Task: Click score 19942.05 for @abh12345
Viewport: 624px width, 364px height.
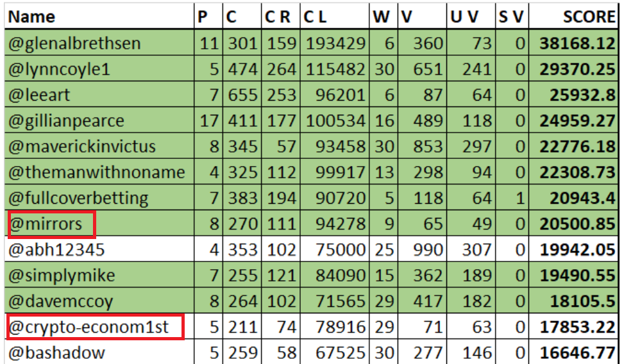Action: point(577,250)
